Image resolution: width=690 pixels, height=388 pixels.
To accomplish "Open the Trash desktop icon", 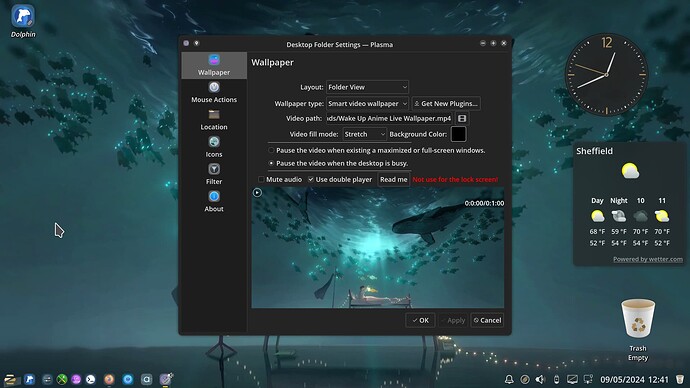I will pos(638,330).
